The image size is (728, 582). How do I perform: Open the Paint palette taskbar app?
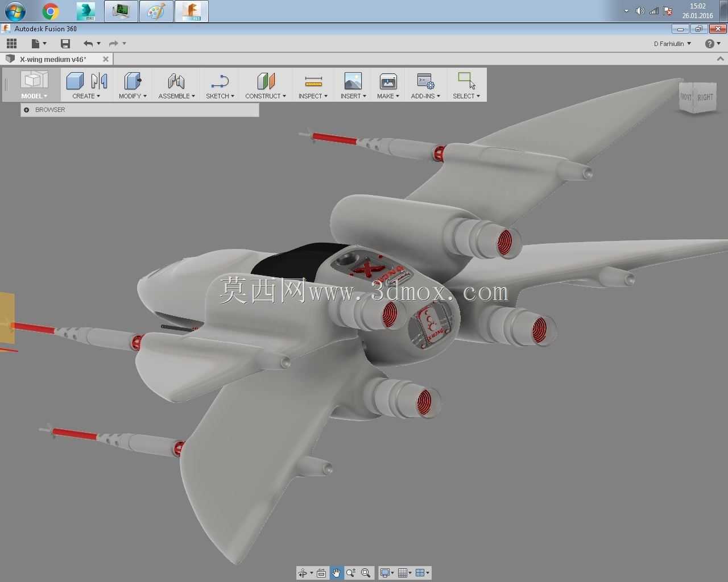pos(156,11)
